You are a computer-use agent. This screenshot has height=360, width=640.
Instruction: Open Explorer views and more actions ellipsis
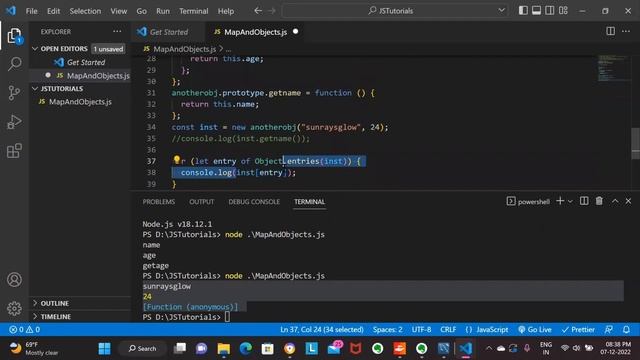click(117, 31)
